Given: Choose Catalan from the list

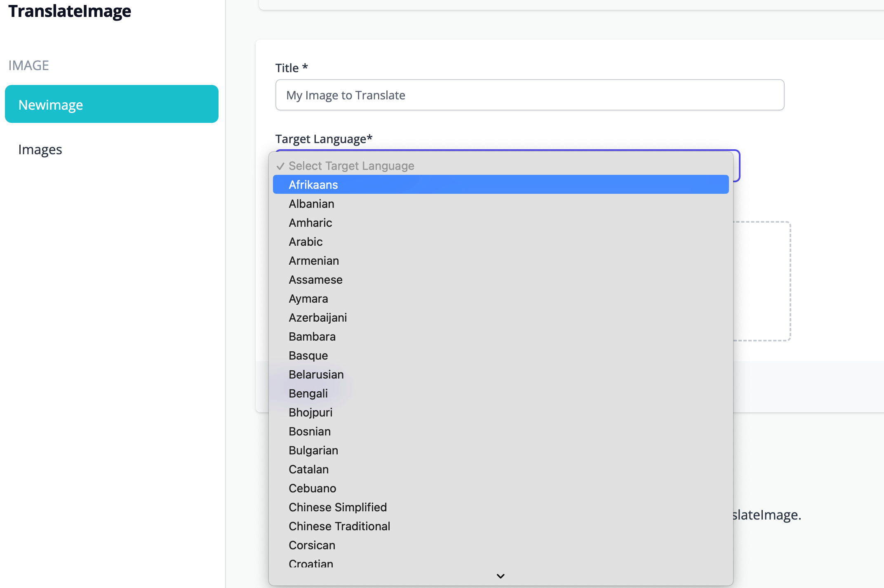Looking at the screenshot, I should coord(308,469).
